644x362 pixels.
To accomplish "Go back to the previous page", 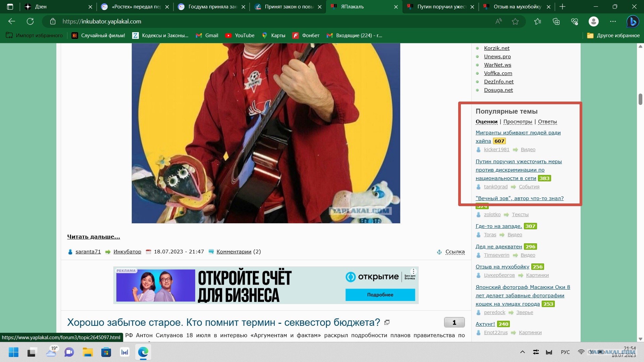I will tap(12, 21).
